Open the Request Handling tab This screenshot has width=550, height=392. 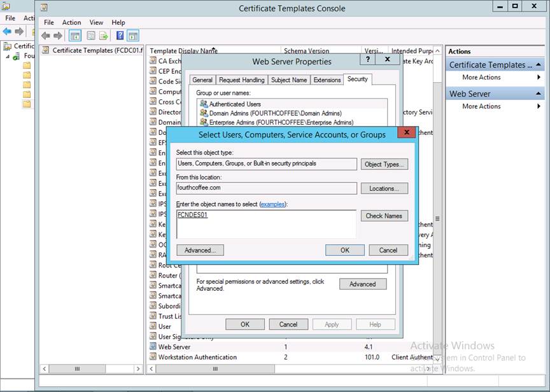[241, 80]
